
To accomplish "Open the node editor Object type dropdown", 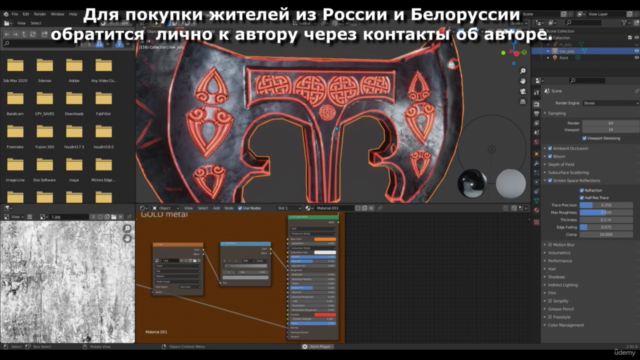I will (166, 208).
